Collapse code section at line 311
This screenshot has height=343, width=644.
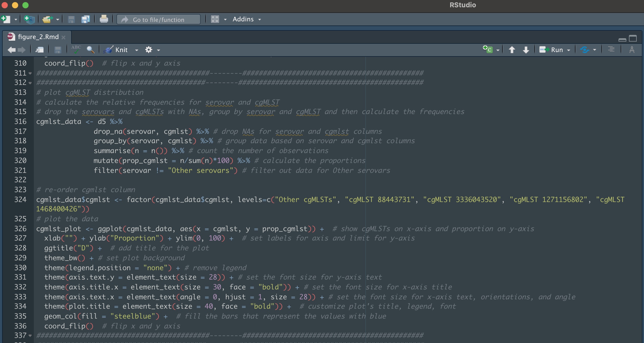(30, 73)
